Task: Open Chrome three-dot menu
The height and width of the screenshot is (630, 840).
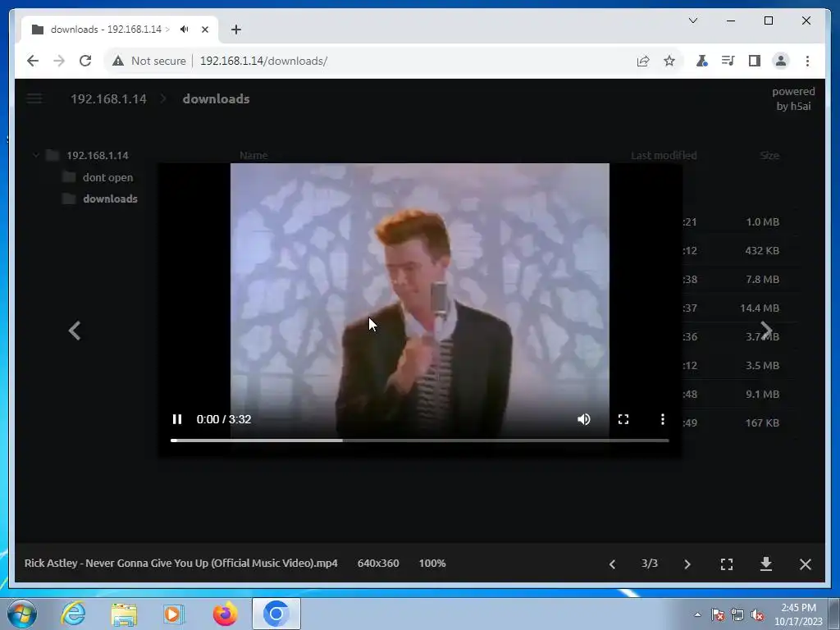Action: point(807,61)
